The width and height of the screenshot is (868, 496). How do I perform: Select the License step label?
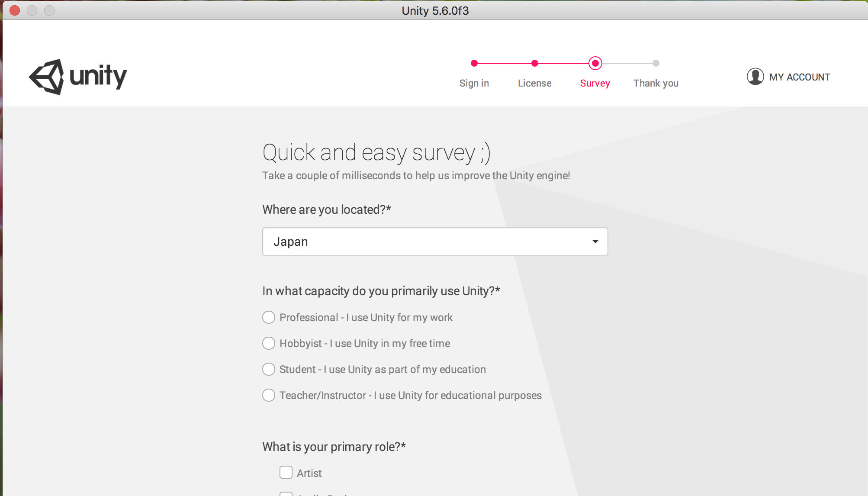pos(535,83)
